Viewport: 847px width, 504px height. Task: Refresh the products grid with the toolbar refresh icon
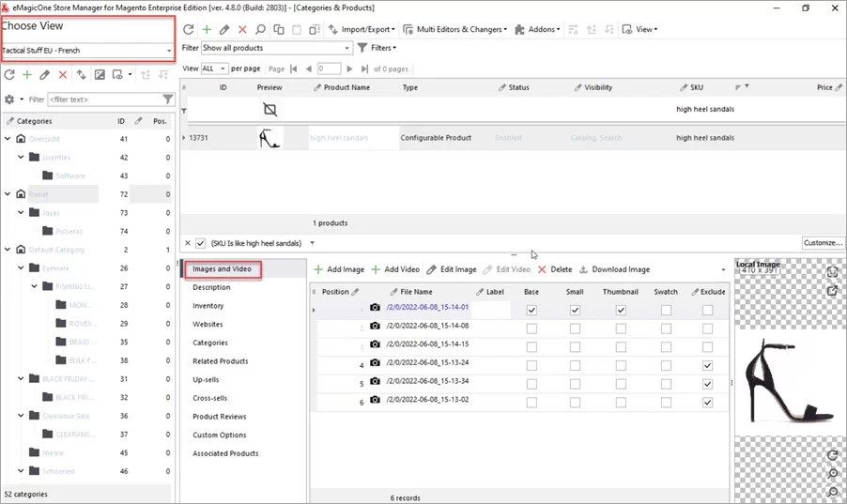pyautogui.click(x=188, y=29)
